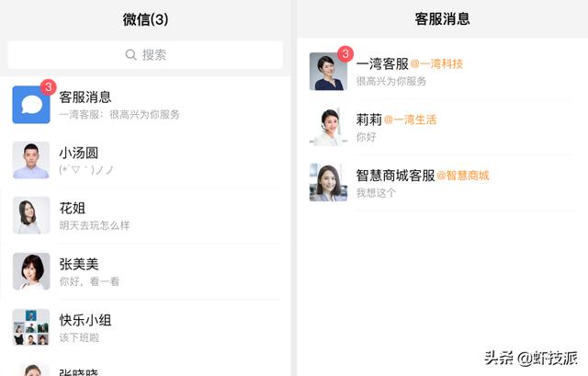Viewport: 588px width, 376px height.
Task: Click the 搜索 search field
Action: (146, 55)
